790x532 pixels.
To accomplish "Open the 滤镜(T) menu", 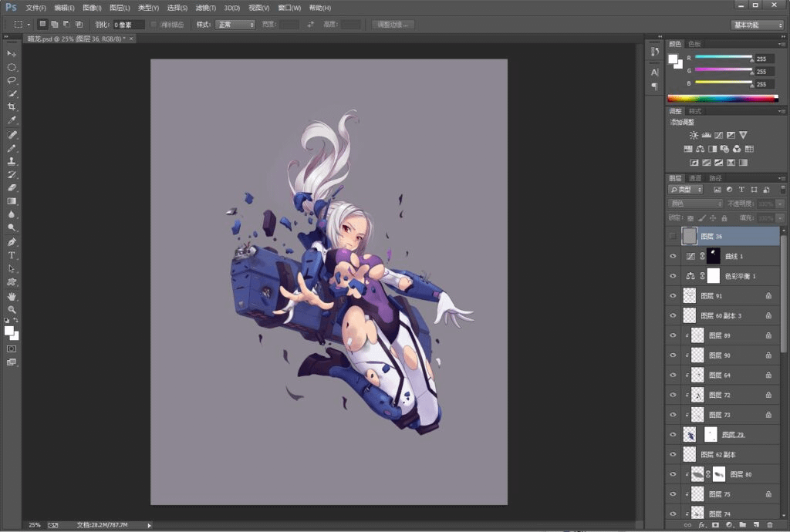I will [205, 8].
